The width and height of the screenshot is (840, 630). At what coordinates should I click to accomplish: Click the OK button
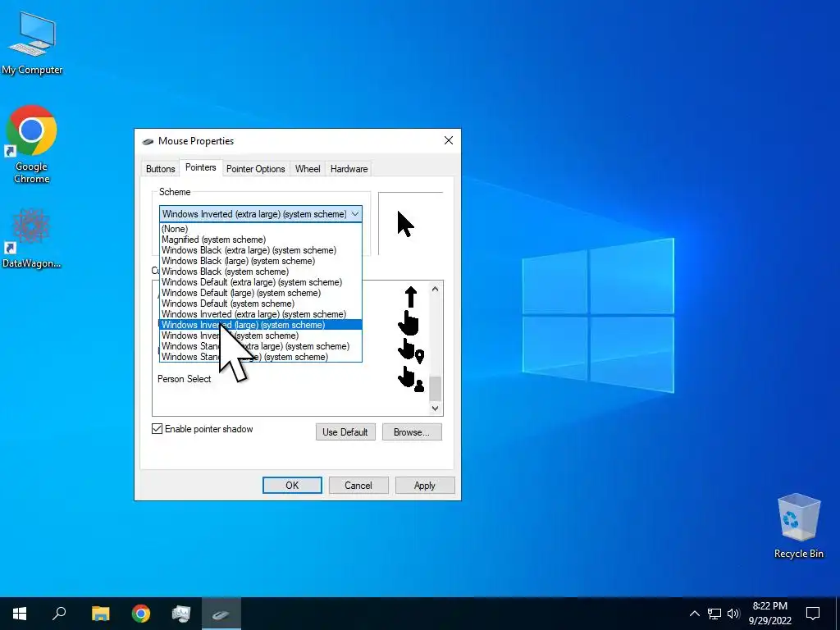coord(292,486)
